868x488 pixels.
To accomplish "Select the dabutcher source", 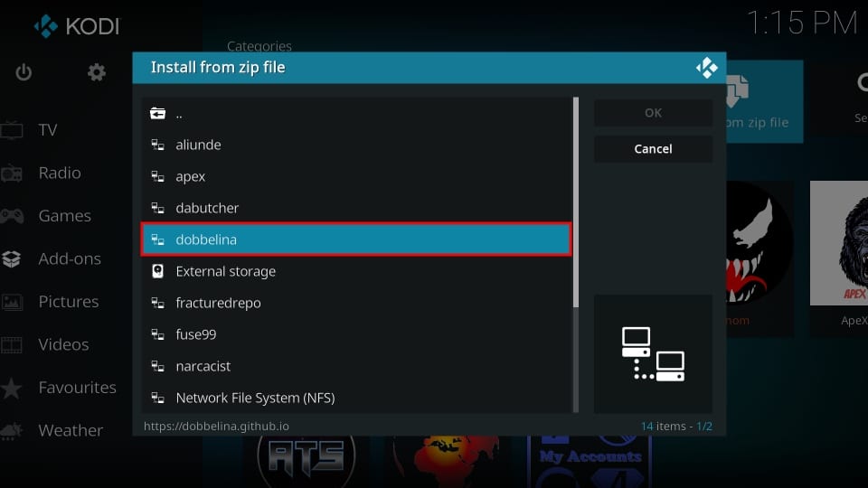I will coord(356,208).
